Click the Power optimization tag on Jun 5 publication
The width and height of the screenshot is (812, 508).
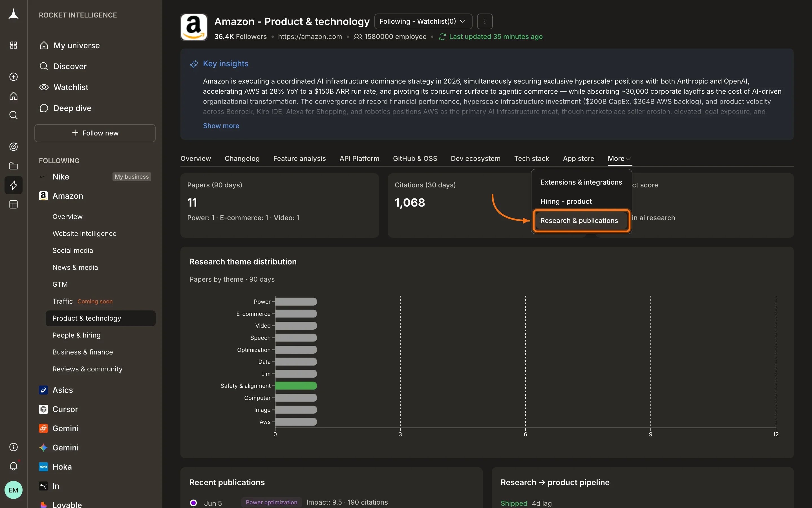[x=272, y=502]
